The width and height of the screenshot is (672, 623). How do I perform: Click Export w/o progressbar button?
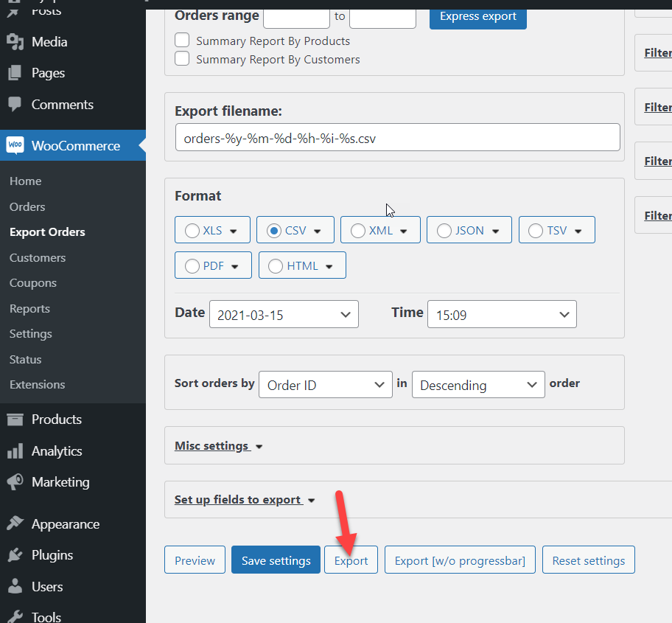click(460, 560)
